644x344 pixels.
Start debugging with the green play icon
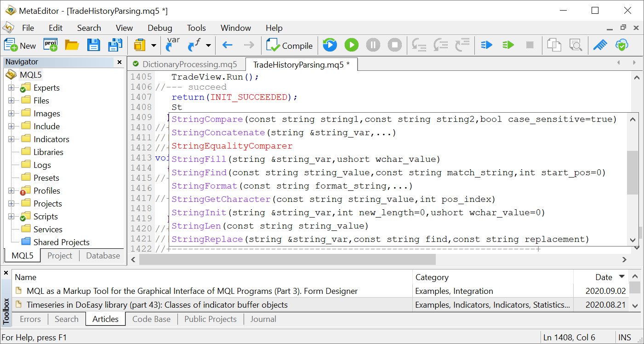pos(351,45)
